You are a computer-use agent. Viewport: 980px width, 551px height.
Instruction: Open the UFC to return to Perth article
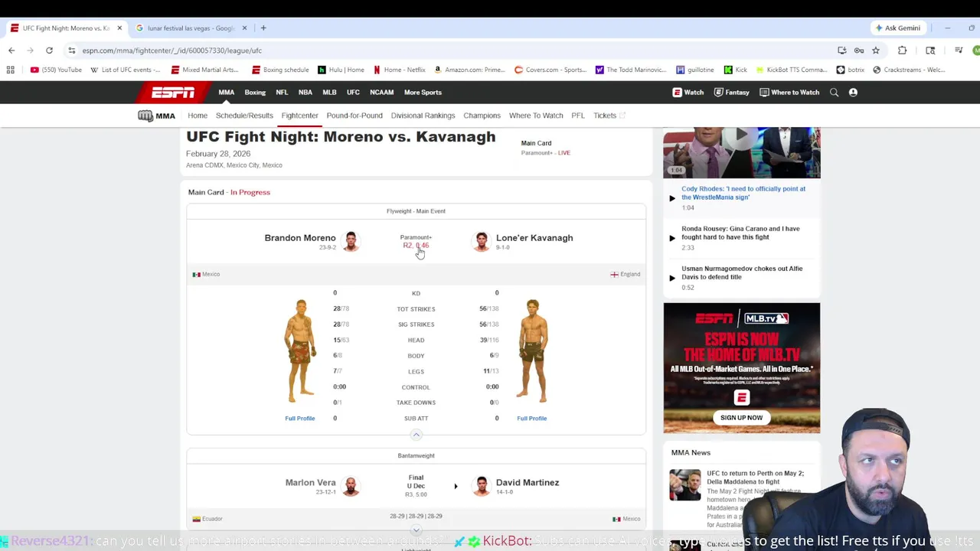coord(755,478)
